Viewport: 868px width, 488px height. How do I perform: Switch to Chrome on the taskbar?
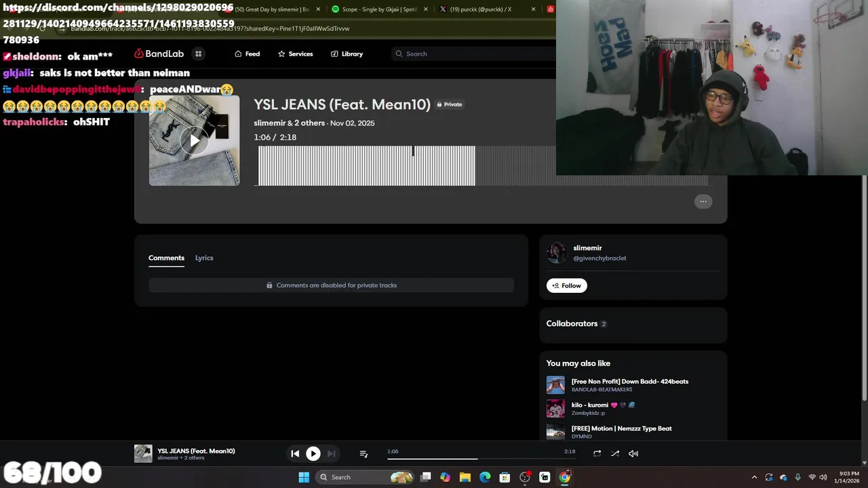564,477
